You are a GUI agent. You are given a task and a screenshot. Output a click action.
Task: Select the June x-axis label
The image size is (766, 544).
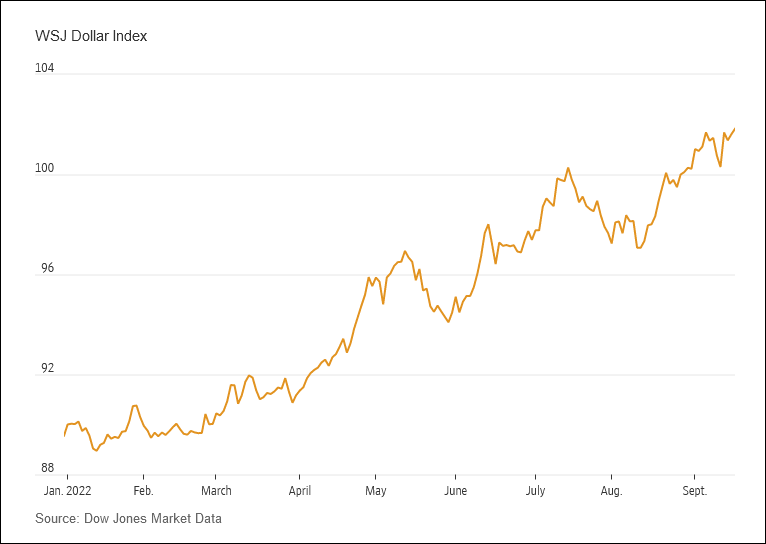(455, 491)
